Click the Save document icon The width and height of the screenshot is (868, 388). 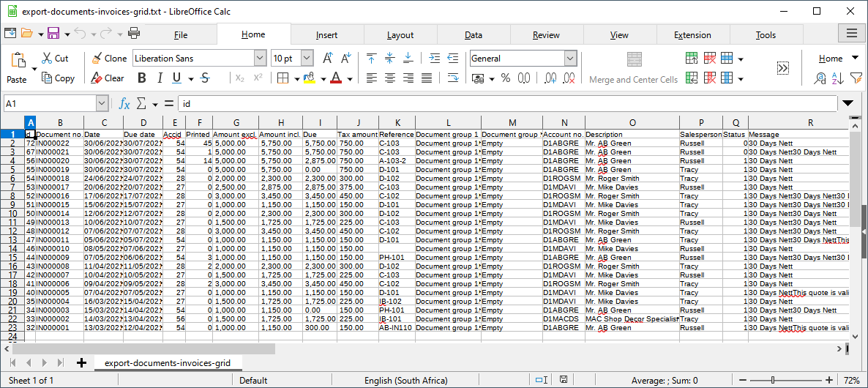click(53, 33)
